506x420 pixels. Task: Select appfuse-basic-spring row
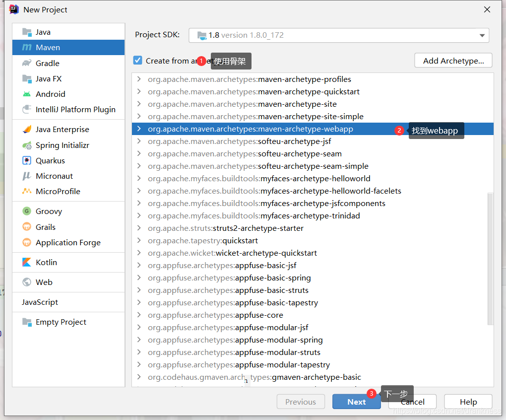pyautogui.click(x=313, y=278)
